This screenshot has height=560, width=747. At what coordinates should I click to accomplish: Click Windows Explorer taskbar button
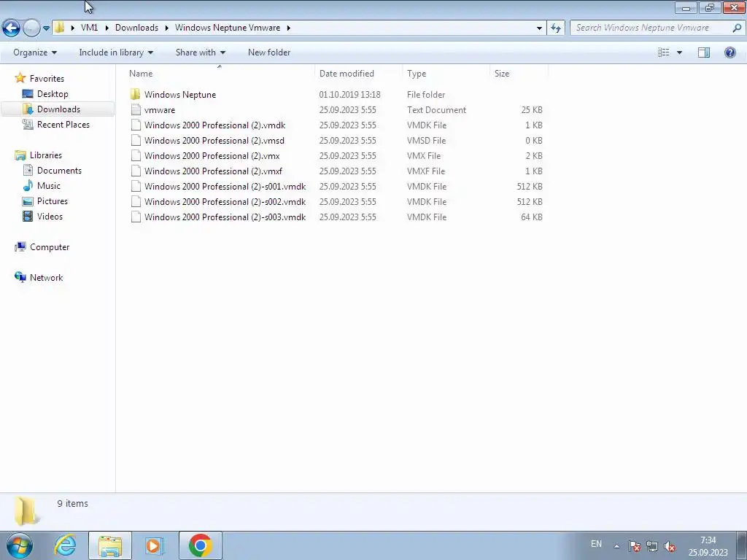pos(110,545)
